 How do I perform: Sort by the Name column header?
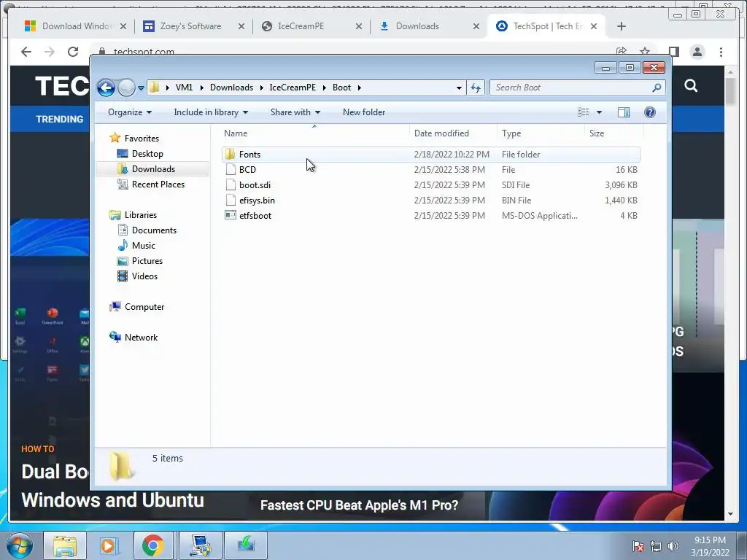point(314,133)
